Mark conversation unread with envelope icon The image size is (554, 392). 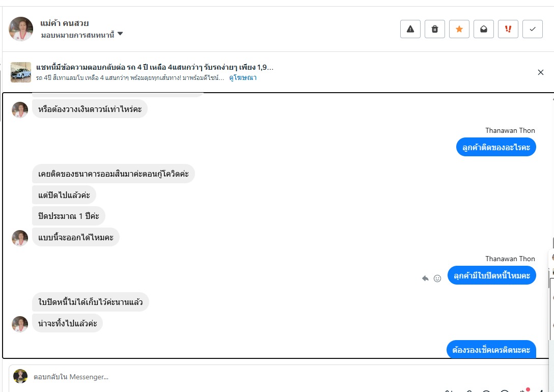coord(484,29)
